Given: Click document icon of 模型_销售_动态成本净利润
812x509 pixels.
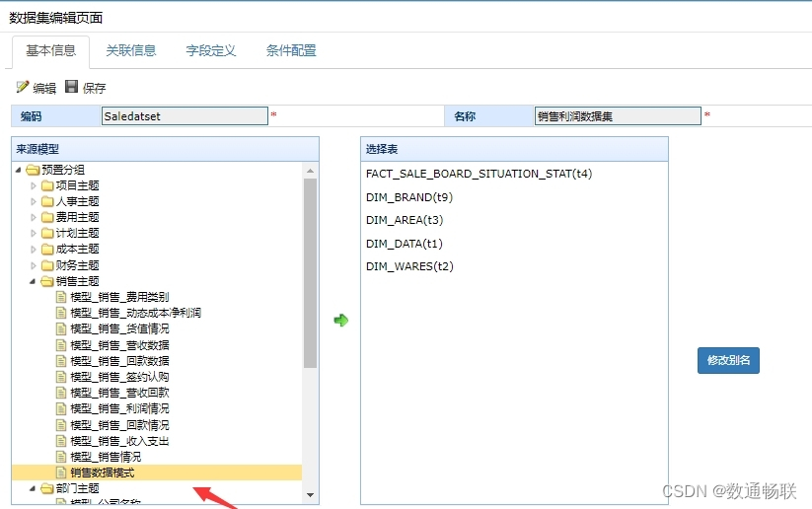Looking at the screenshot, I should [x=61, y=314].
